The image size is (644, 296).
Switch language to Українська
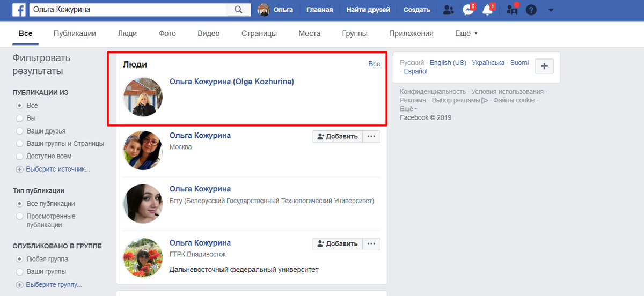[x=488, y=63]
